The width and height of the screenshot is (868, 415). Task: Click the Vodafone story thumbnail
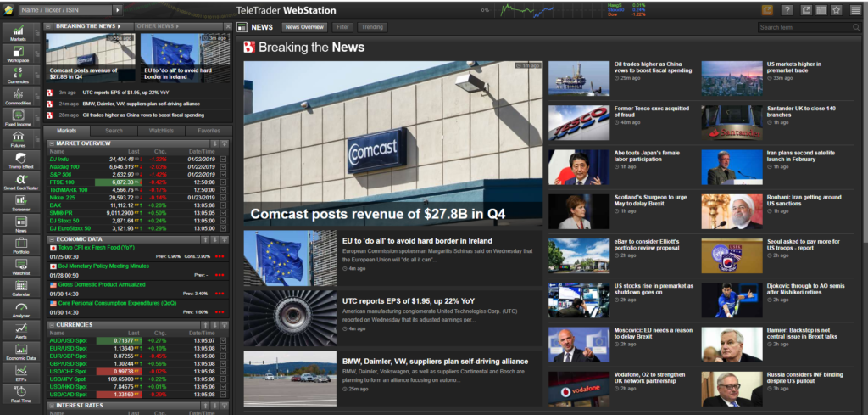[x=579, y=389]
